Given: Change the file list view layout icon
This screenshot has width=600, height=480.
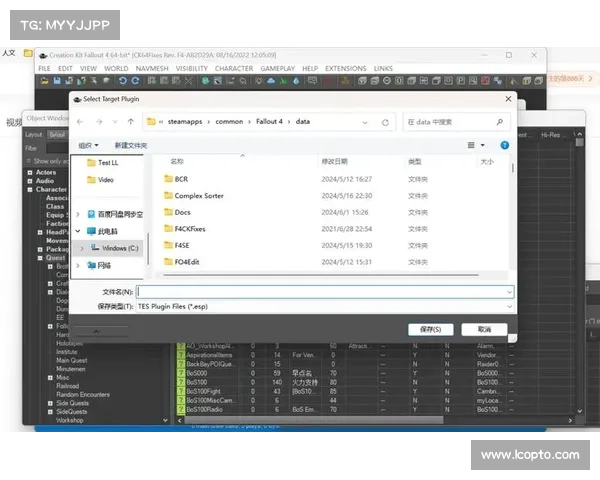Looking at the screenshot, I should click(471, 145).
